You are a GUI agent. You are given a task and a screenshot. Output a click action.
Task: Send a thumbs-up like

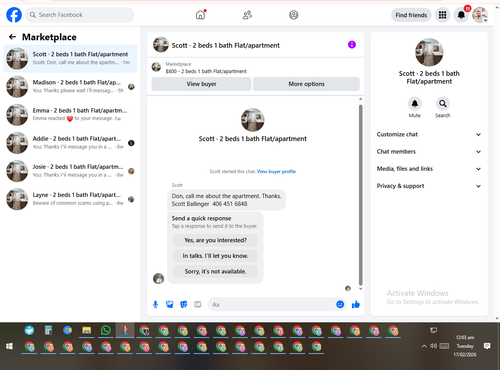click(x=356, y=304)
